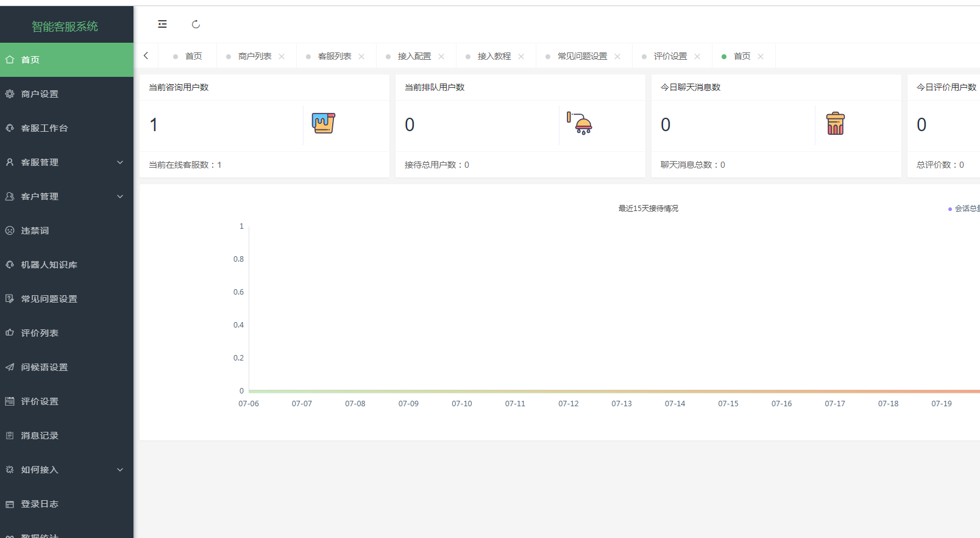Click the icon beside 机器人知识库
The width and height of the screenshot is (980, 538).
pos(10,265)
